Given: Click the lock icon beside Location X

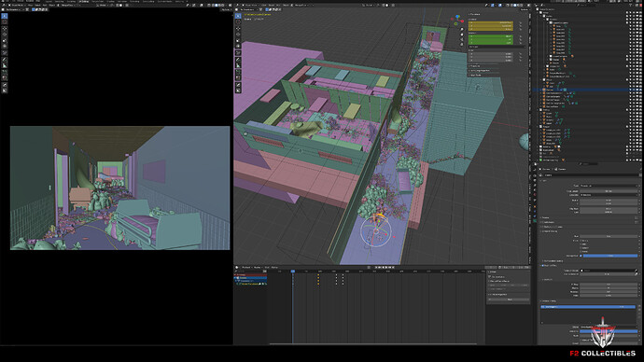Looking at the screenshot, I should [x=521, y=22].
